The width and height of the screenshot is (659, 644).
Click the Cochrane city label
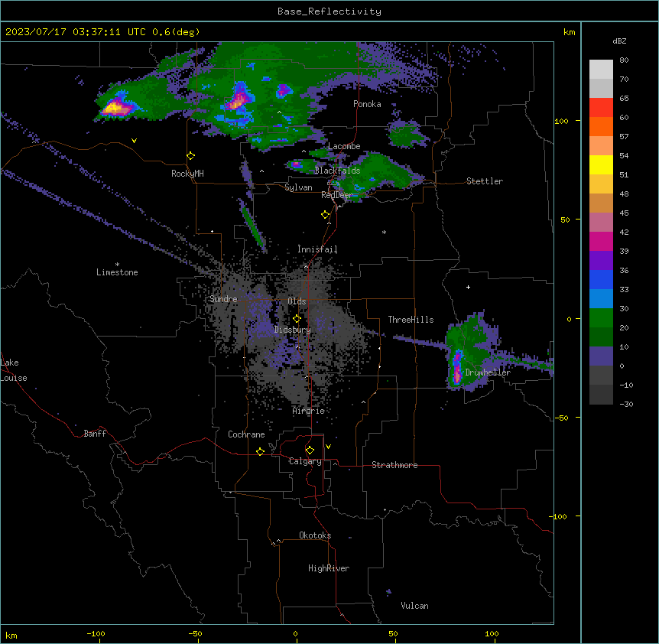click(x=246, y=434)
